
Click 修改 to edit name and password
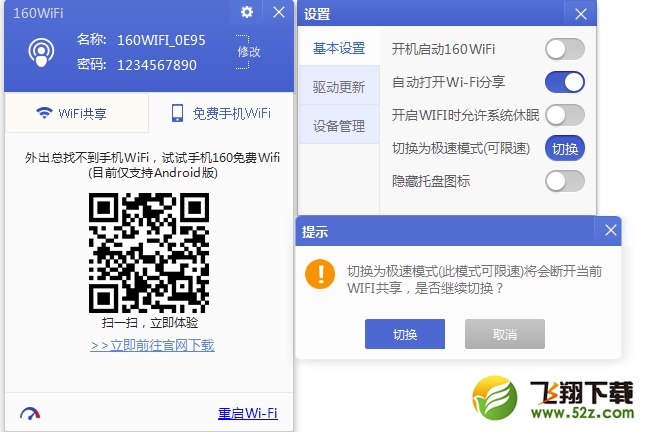[x=249, y=52]
